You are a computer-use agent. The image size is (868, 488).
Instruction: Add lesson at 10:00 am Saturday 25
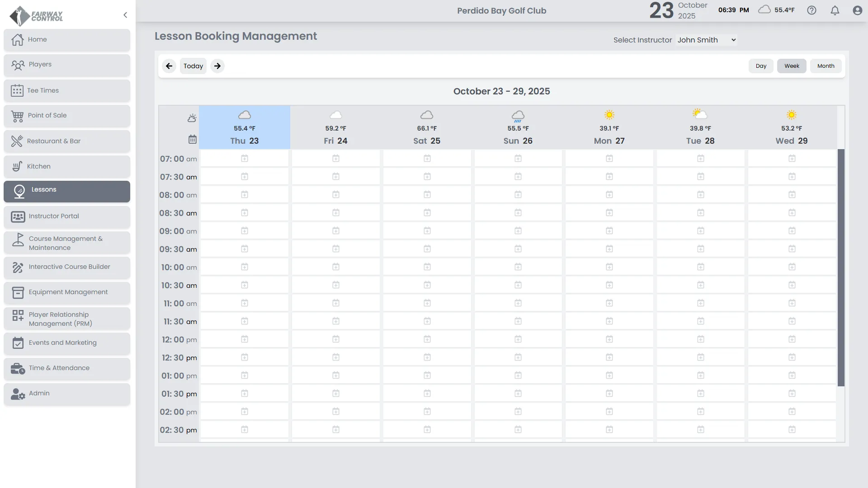427,267
